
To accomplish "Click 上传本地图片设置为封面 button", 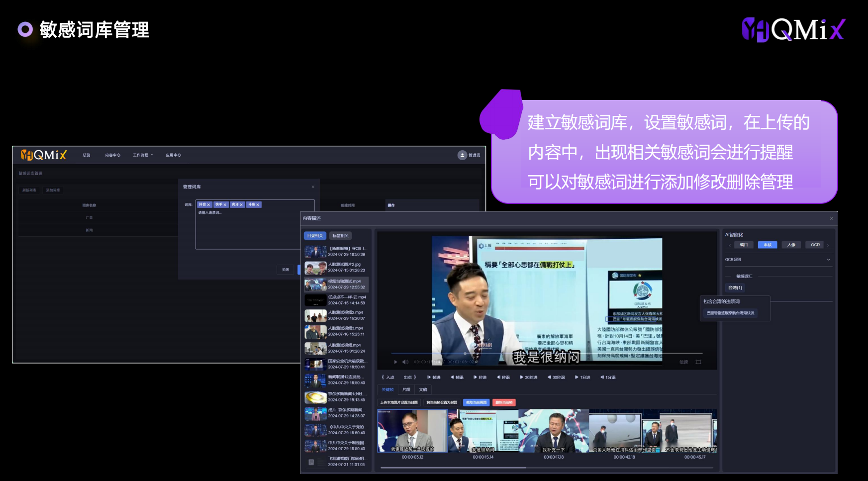I will pyautogui.click(x=399, y=402).
